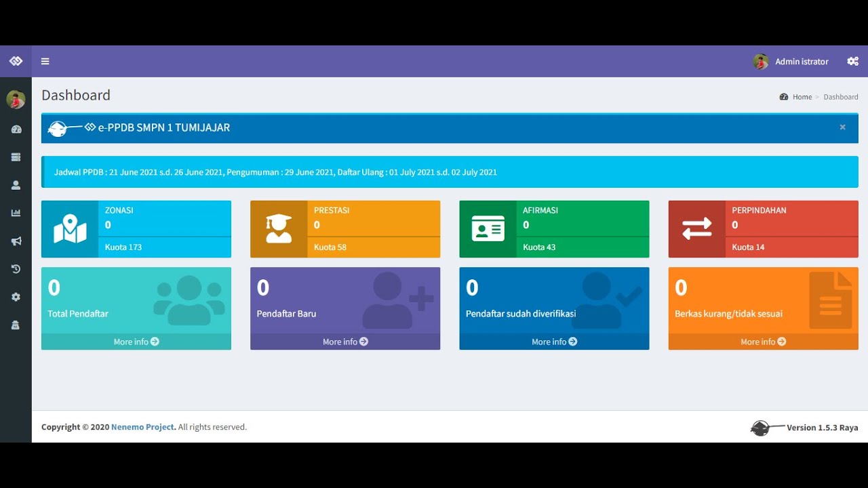
Task: Open More info under Pendaftar sudah diverifikasi
Action: (x=554, y=342)
